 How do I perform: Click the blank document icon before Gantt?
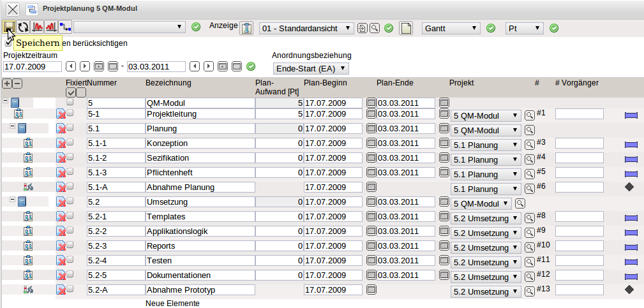[406, 29]
